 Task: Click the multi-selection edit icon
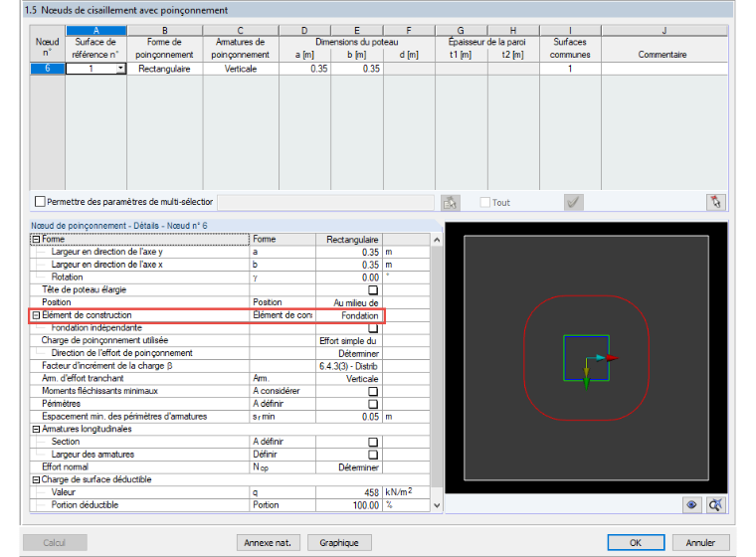(451, 203)
